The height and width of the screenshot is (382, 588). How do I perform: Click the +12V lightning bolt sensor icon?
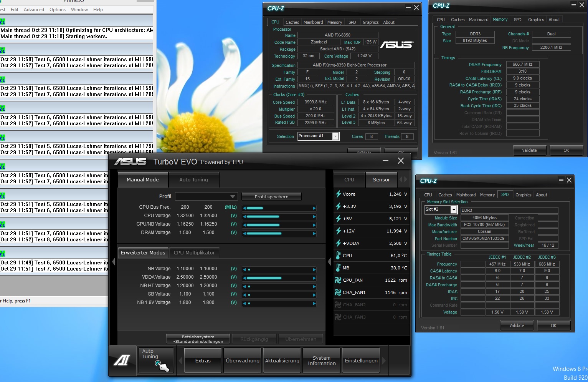pyautogui.click(x=338, y=231)
